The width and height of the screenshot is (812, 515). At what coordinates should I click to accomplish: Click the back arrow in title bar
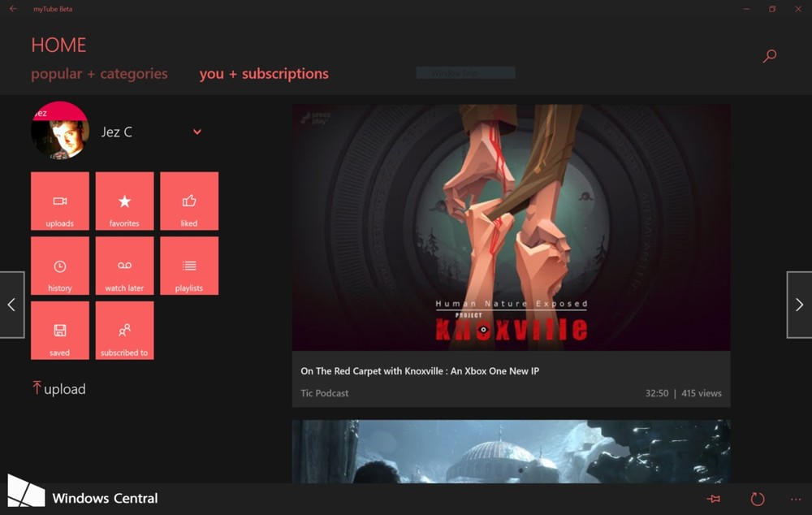click(x=13, y=9)
